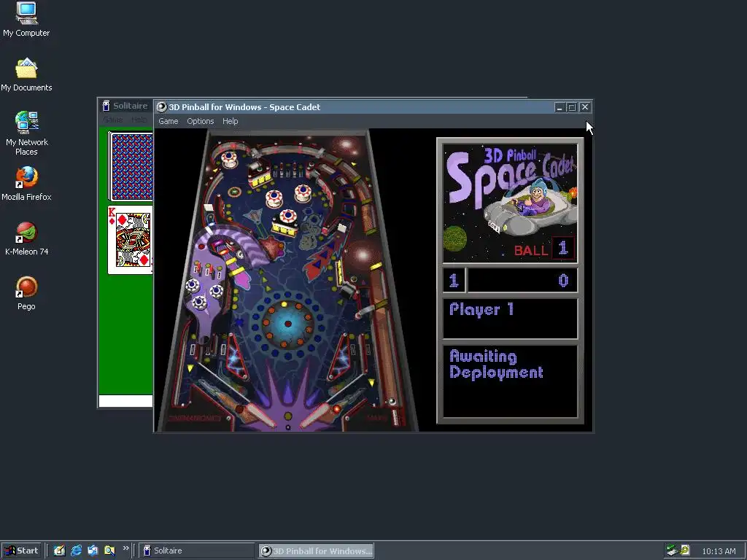The image size is (747, 560).
Task: Click the Solitaire window title bar
Action: 125,106
